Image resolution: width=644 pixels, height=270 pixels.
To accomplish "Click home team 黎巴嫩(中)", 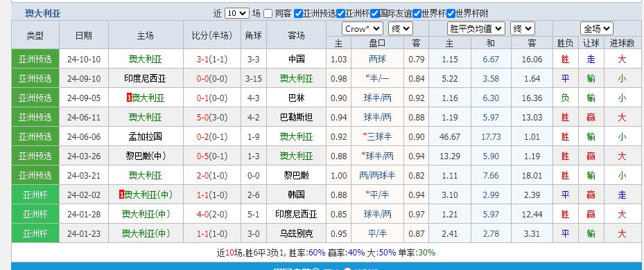I will click(145, 156).
